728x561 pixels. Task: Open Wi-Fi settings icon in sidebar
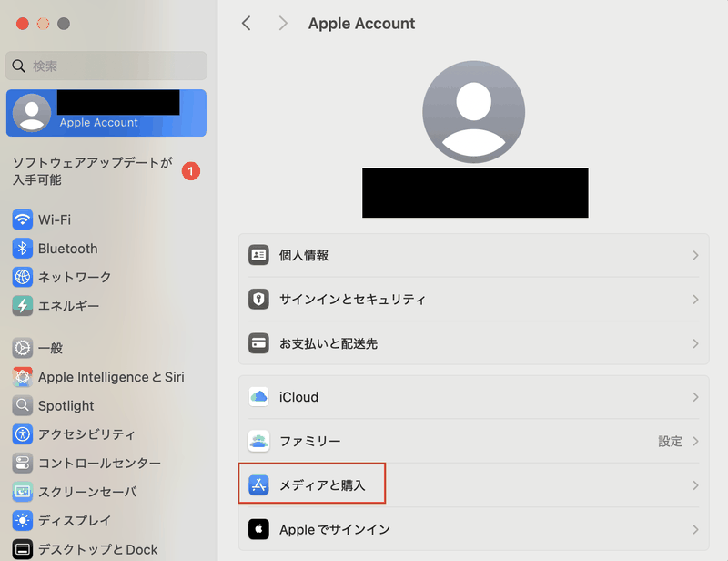pos(22,219)
